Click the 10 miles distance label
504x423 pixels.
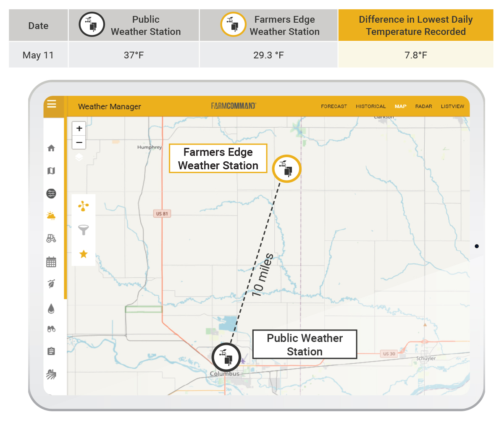pyautogui.click(x=262, y=275)
